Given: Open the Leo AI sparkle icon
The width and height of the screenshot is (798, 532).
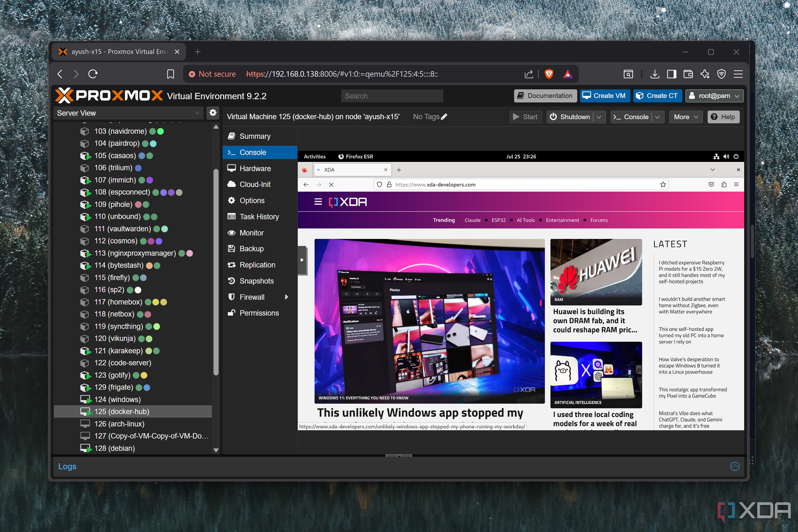Looking at the screenshot, I should click(705, 74).
